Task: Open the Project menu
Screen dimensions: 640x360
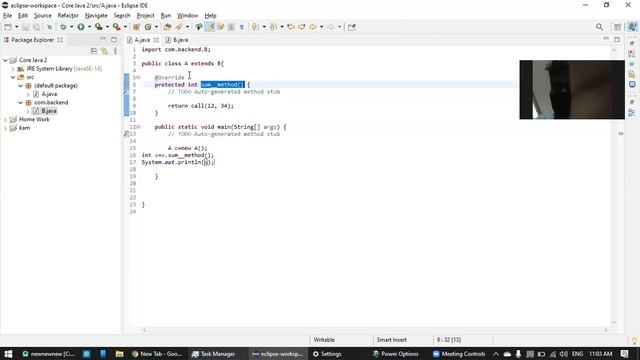Action: pyautogui.click(x=145, y=16)
